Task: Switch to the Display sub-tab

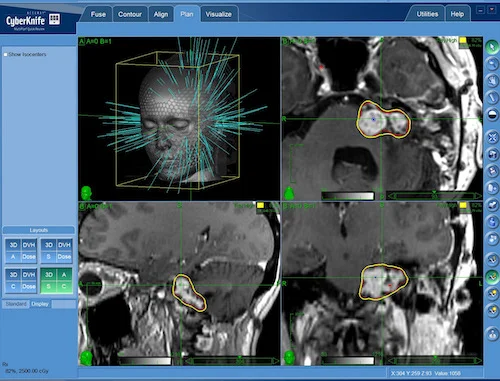Action: [40, 304]
